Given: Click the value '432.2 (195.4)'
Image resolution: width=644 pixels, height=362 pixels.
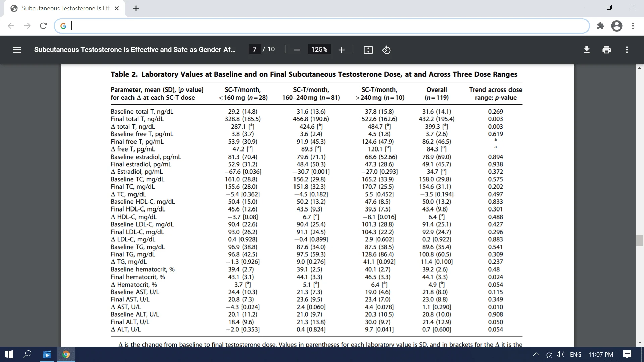Looking at the screenshot, I should [436, 119].
